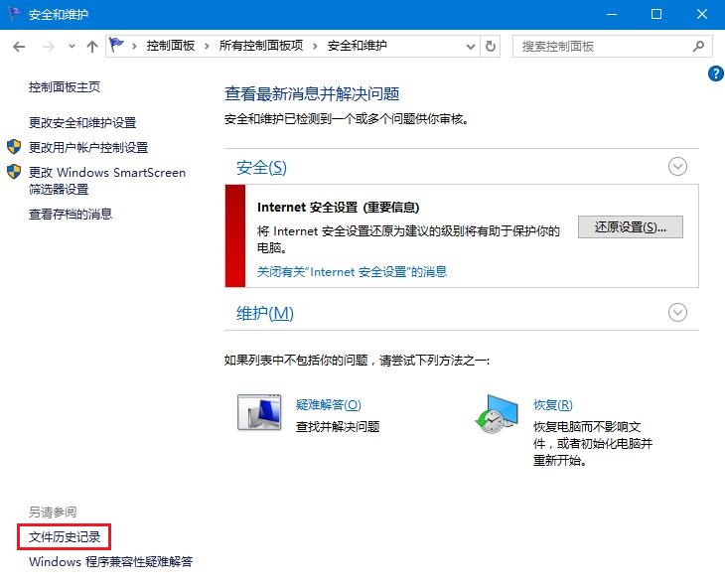Click the 疑难解答 computer icon
Viewport: 725px width, 588px height.
click(x=259, y=412)
